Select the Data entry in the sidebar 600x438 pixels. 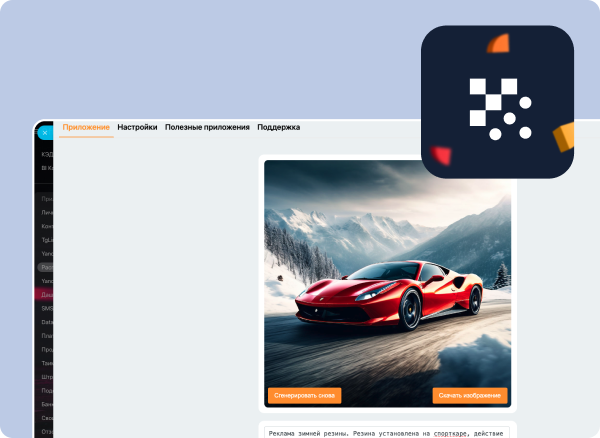click(47, 323)
